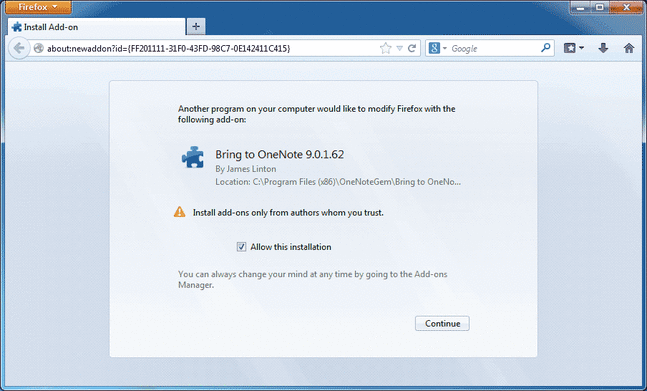
Task: Open the bookmarks menu button
Action: coord(574,48)
